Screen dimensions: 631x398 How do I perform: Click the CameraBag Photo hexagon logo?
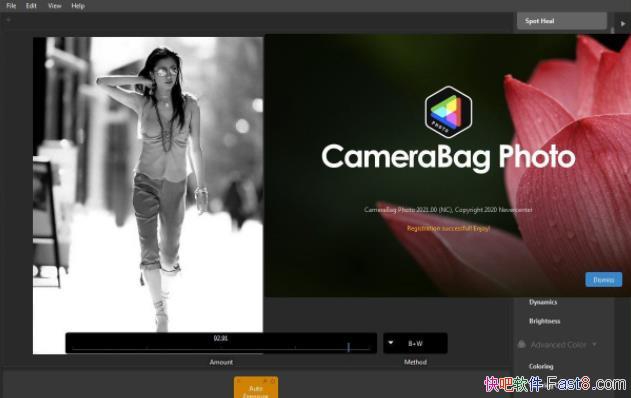448,112
